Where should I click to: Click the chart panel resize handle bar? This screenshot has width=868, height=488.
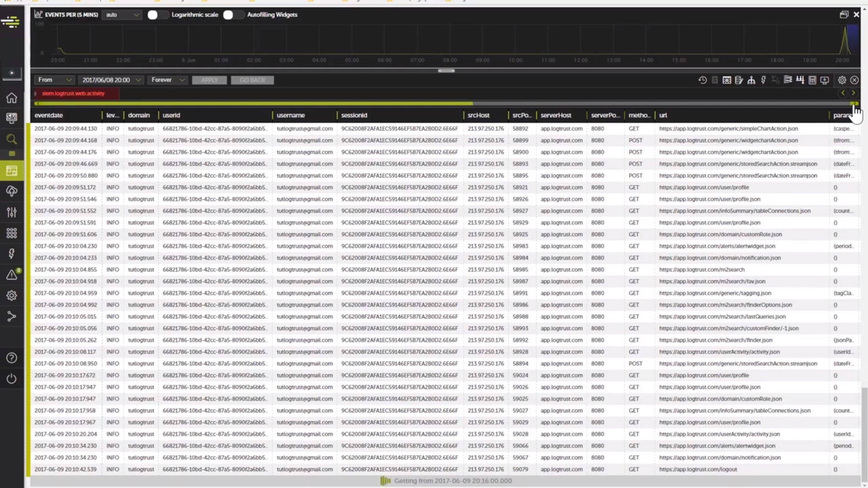(446, 70)
